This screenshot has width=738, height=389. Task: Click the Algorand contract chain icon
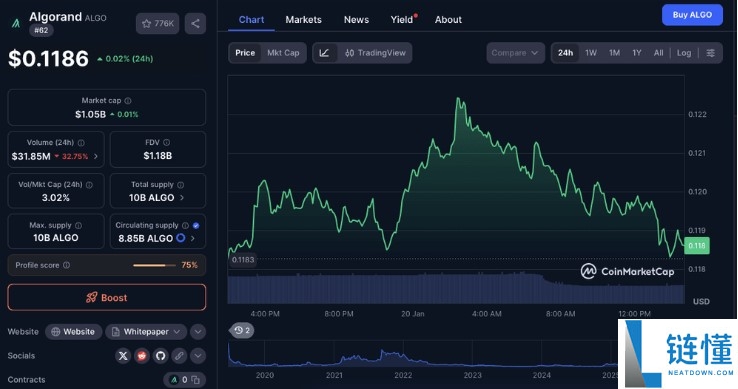tap(174, 380)
